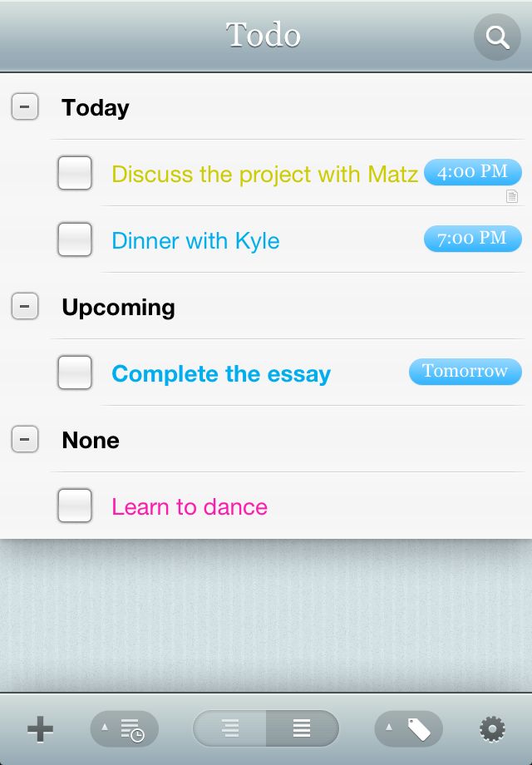Tap the 7:00 PM time badge
This screenshot has width=532, height=765.
(x=472, y=239)
